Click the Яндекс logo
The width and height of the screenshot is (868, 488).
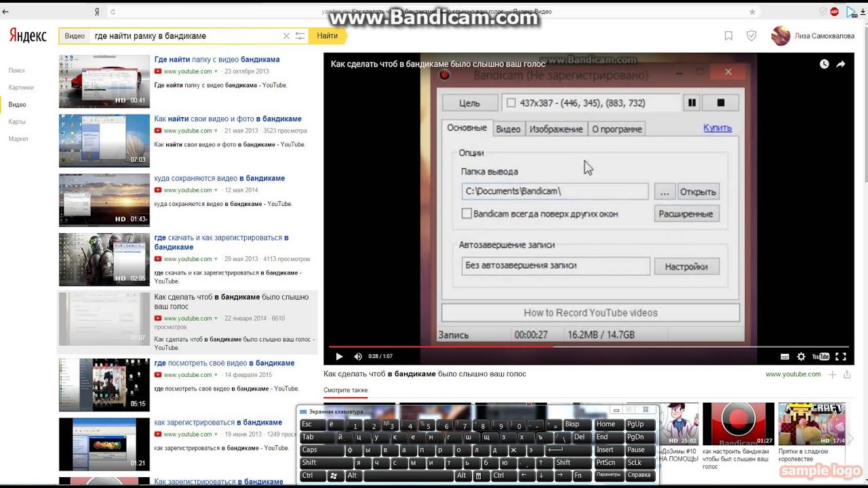tap(28, 36)
